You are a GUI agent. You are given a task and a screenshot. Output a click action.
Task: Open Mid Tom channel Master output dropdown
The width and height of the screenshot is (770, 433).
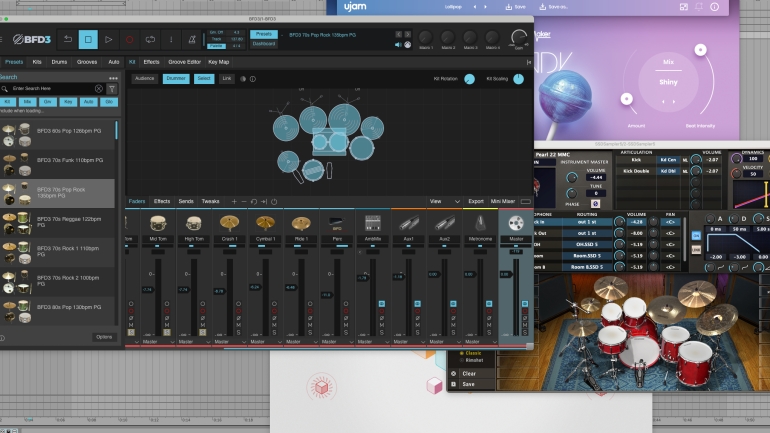pos(158,342)
